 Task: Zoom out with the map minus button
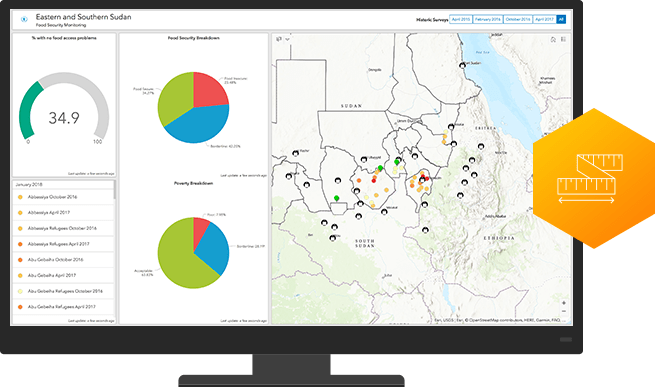coord(564,311)
